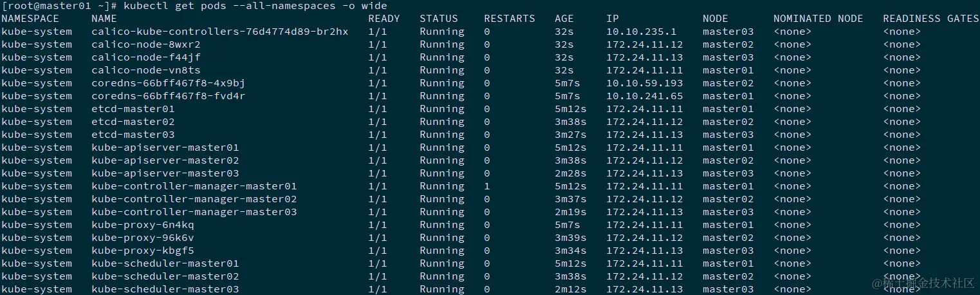This screenshot has height=295, width=980.
Task: Click restart count 1 of kube-controller-manager-master01
Action: click(487, 186)
